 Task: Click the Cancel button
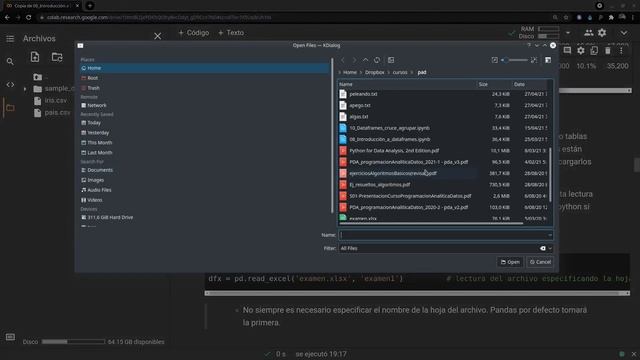click(540, 262)
